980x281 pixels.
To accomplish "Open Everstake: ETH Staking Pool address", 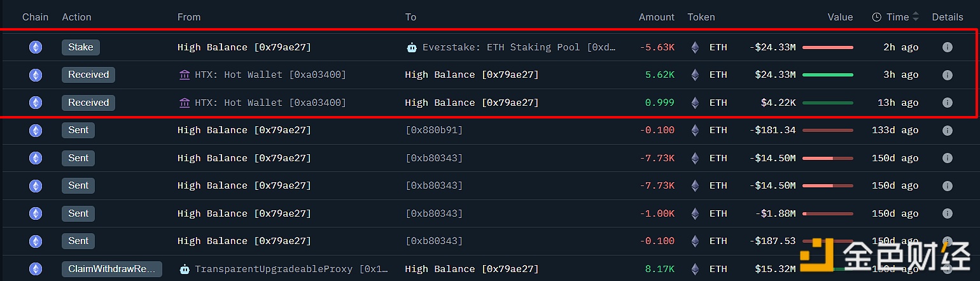I will click(519, 47).
